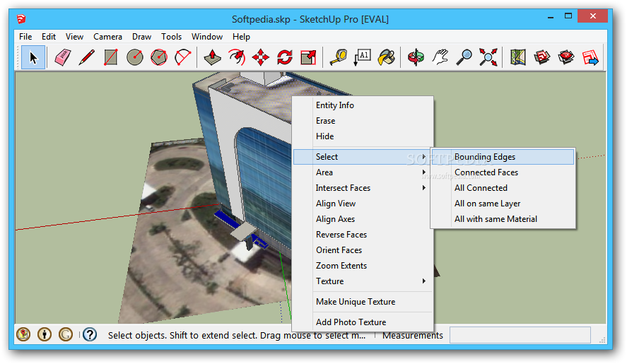Open the Instructor help question icon
Screen dimensions: 627x364
(90, 334)
